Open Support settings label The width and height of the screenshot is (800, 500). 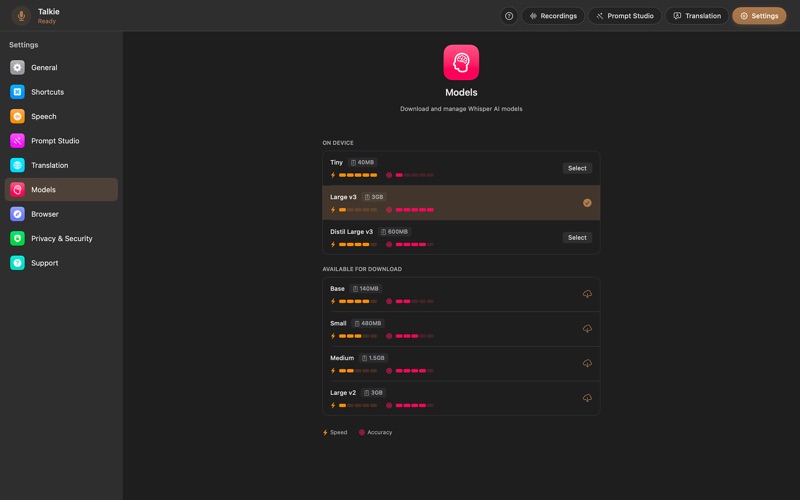pos(45,263)
